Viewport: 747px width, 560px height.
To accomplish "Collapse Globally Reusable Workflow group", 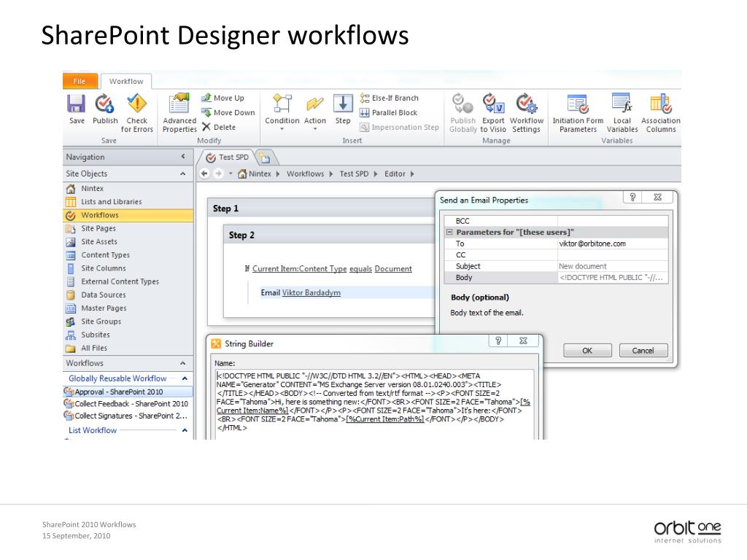I will (185, 378).
